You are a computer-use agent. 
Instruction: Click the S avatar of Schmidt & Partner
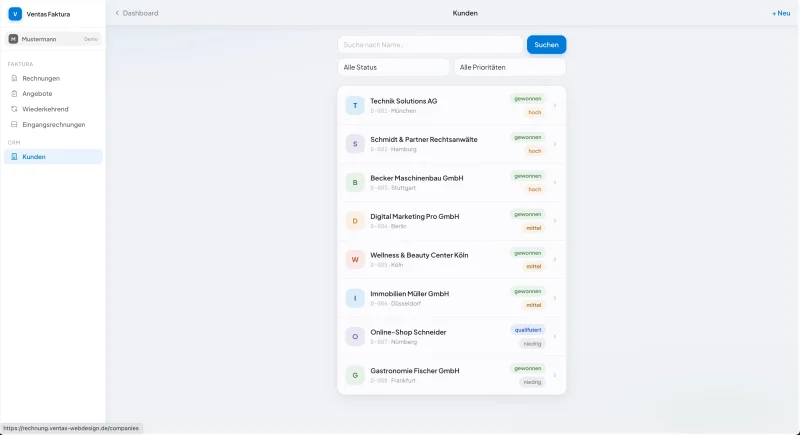pos(355,144)
